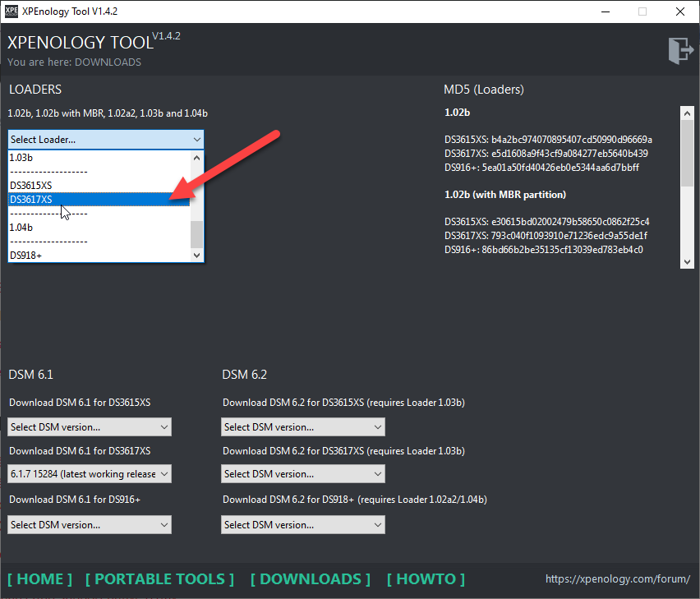Viewport: 700px width, 599px height.
Task: Choose DS3615XS in the loader dropdown list
Action: click(x=99, y=186)
